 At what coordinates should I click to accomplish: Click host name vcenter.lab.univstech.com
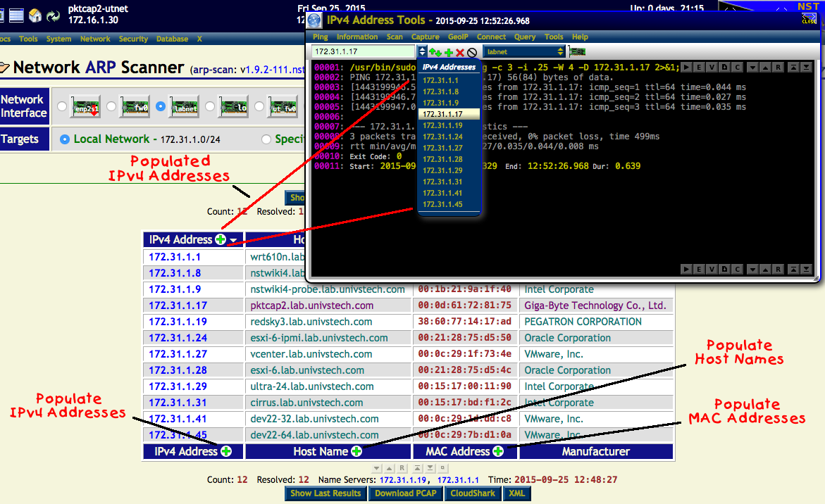(x=311, y=354)
